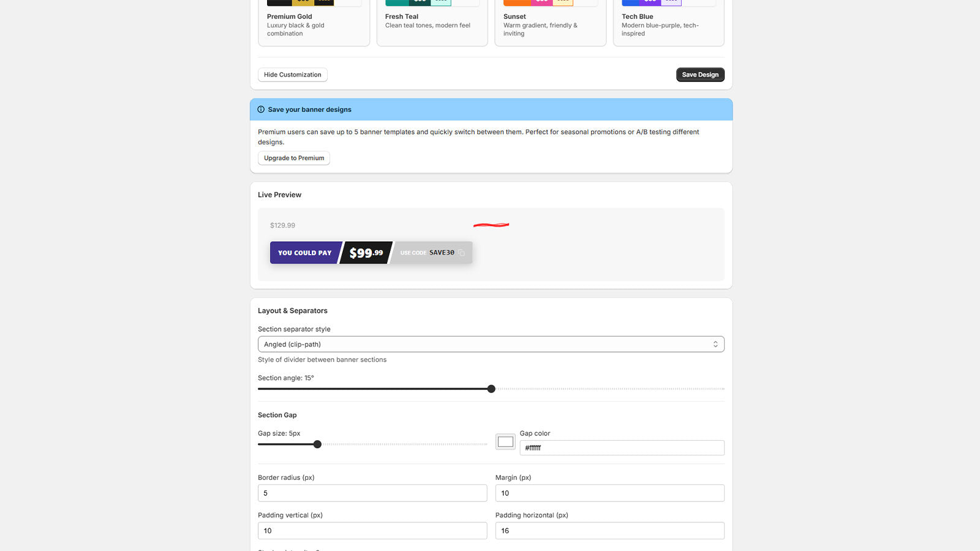The height and width of the screenshot is (551, 980).
Task: Click the $99.99 price in banner preview
Action: click(366, 253)
